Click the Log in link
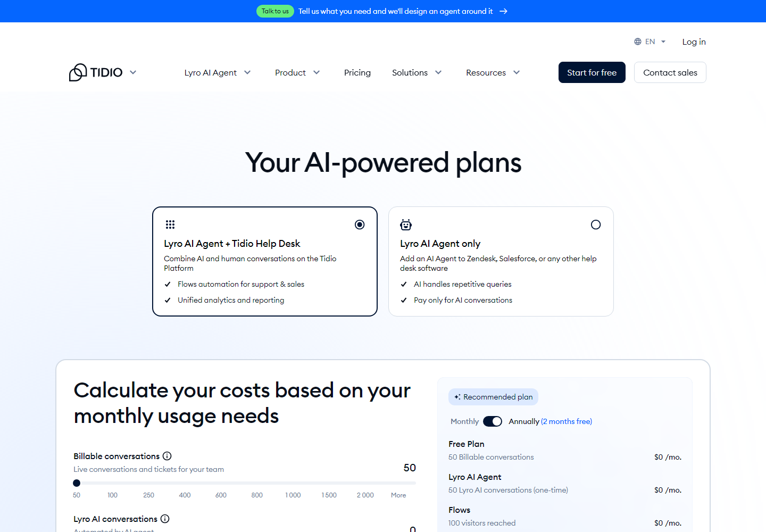 click(694, 41)
